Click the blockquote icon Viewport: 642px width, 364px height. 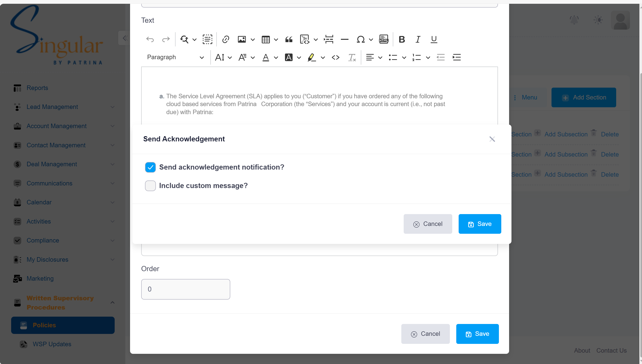click(289, 39)
